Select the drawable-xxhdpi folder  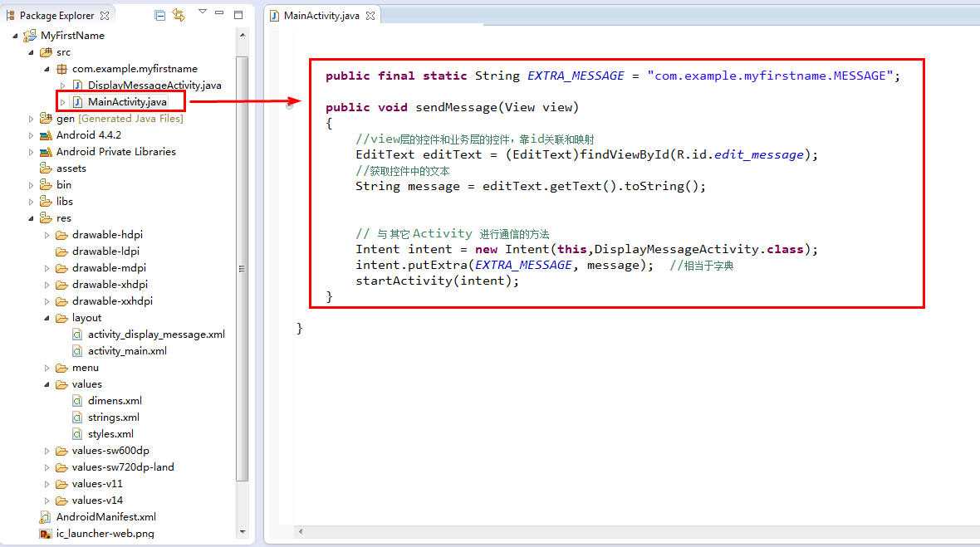(x=112, y=301)
